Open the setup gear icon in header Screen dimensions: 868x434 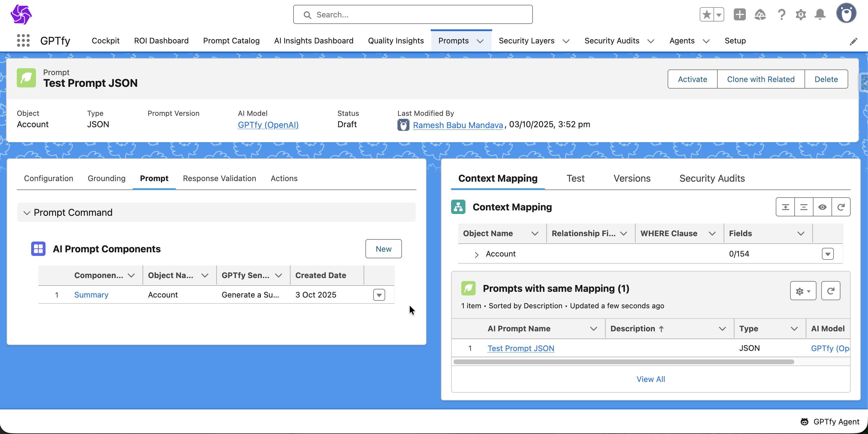coord(801,14)
